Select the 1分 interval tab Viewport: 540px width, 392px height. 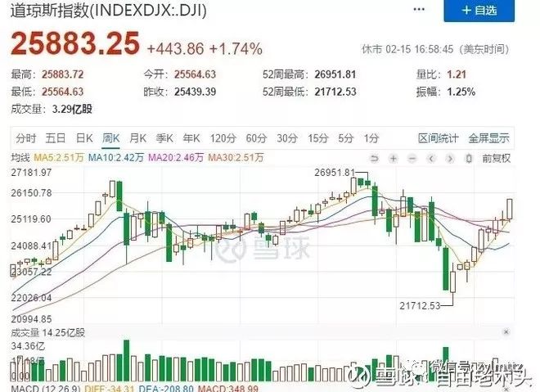[371, 138]
